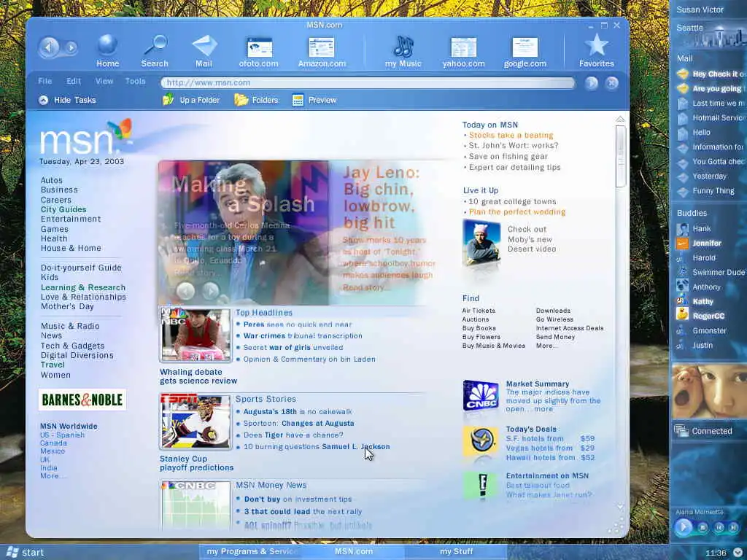Skip to previous track in sidebar player
This screenshot has height=560, width=747.
click(x=719, y=527)
